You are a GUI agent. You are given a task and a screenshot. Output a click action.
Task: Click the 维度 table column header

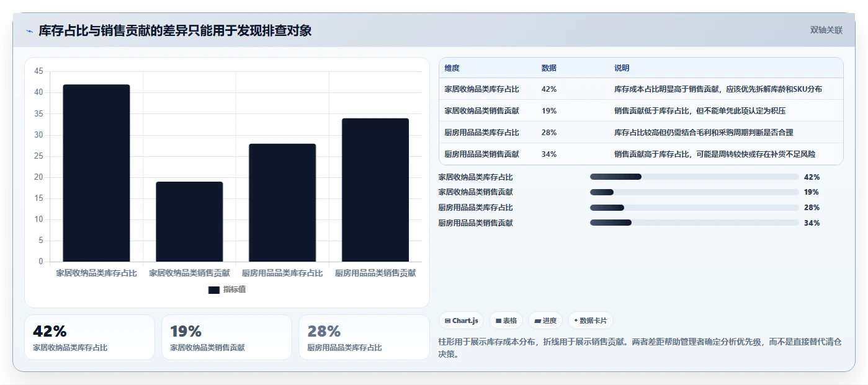[x=452, y=68]
